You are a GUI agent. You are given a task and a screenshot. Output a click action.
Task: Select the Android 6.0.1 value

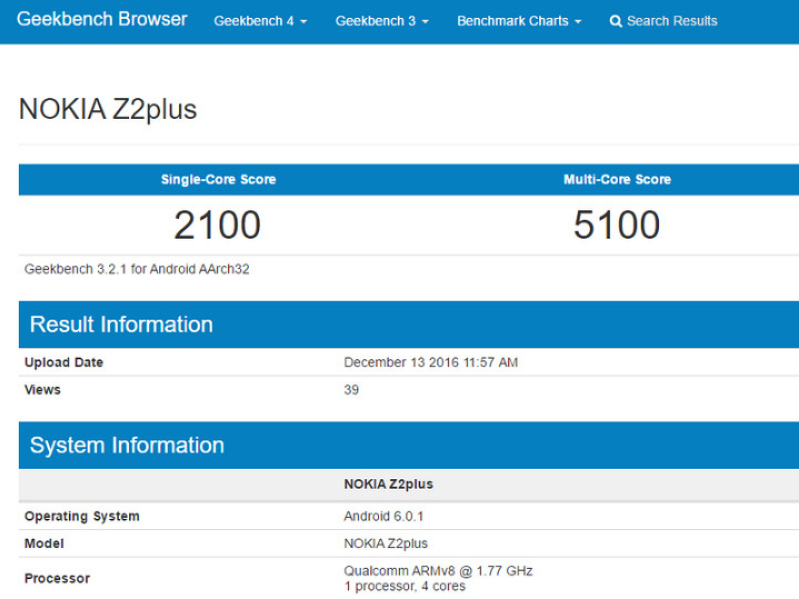click(x=384, y=516)
